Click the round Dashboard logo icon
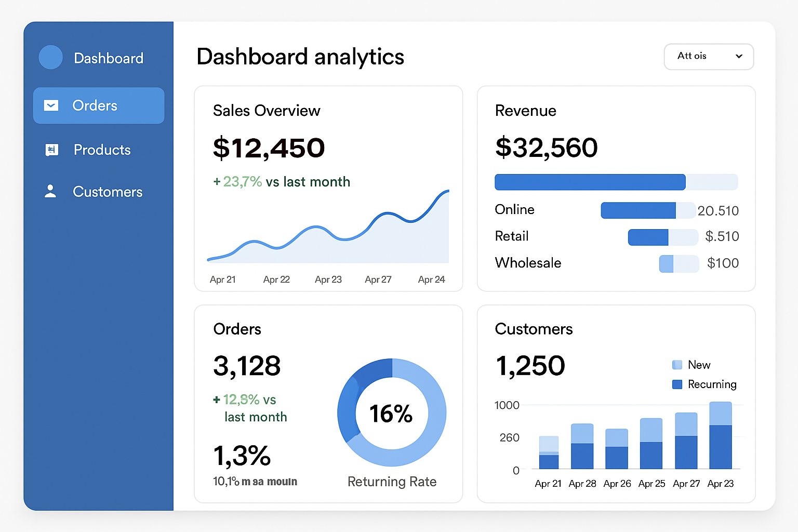 click(x=50, y=58)
